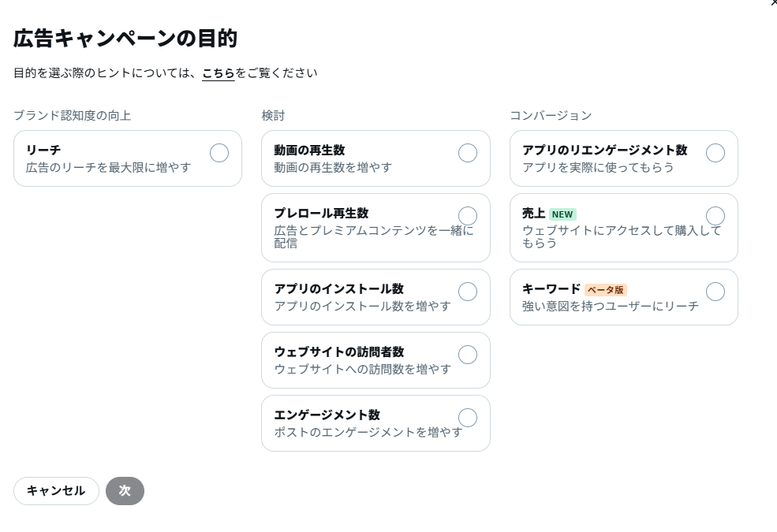Image resolution: width=777 pixels, height=532 pixels.
Task: Click the ウェブサイトへの訪問数を増やす description
Action: 363,369
